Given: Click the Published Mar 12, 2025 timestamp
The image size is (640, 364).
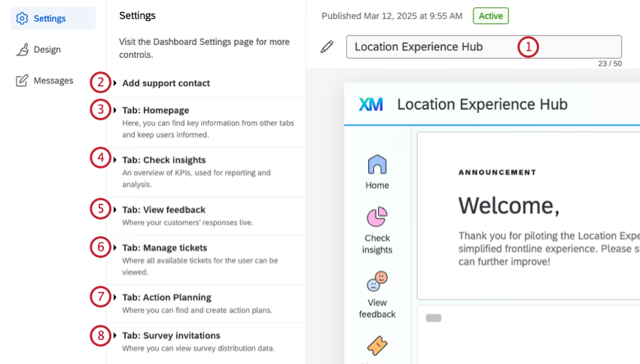Looking at the screenshot, I should click(x=392, y=16).
